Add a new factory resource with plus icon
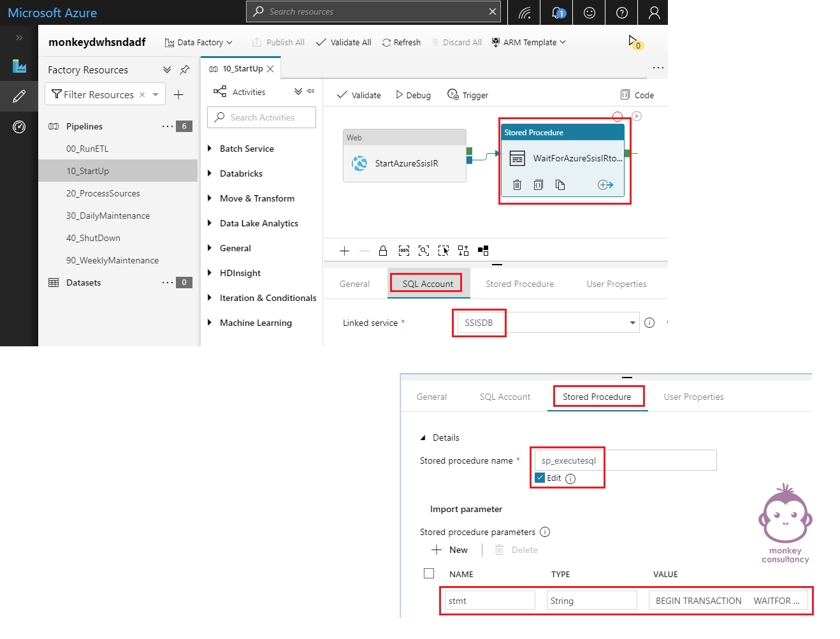This screenshot has width=840, height=639. (x=178, y=94)
